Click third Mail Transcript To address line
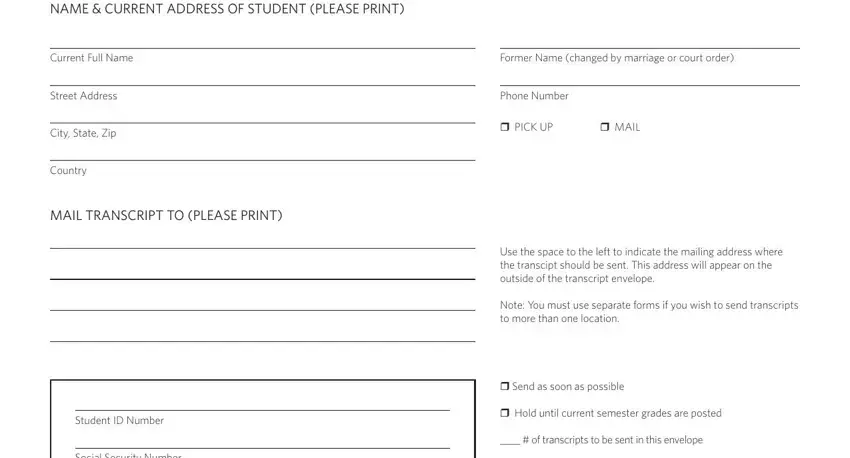Screen dimensions: 850x458 point(262,303)
